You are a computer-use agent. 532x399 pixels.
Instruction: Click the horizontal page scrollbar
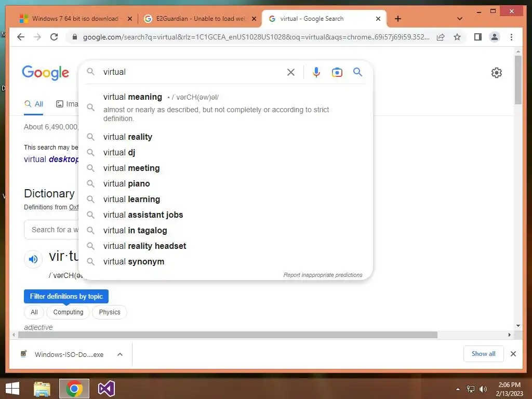pyautogui.click(x=228, y=335)
